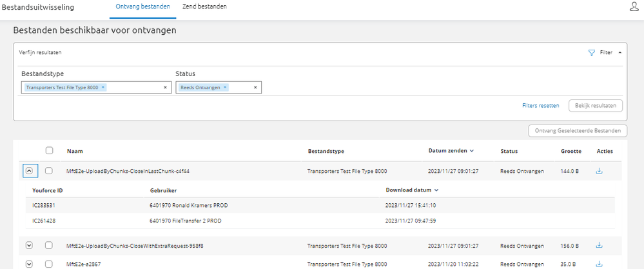This screenshot has width=644, height=269.
Task: Expand the CloseWithExtraRequest-958f8 row details
Action: coord(29,246)
